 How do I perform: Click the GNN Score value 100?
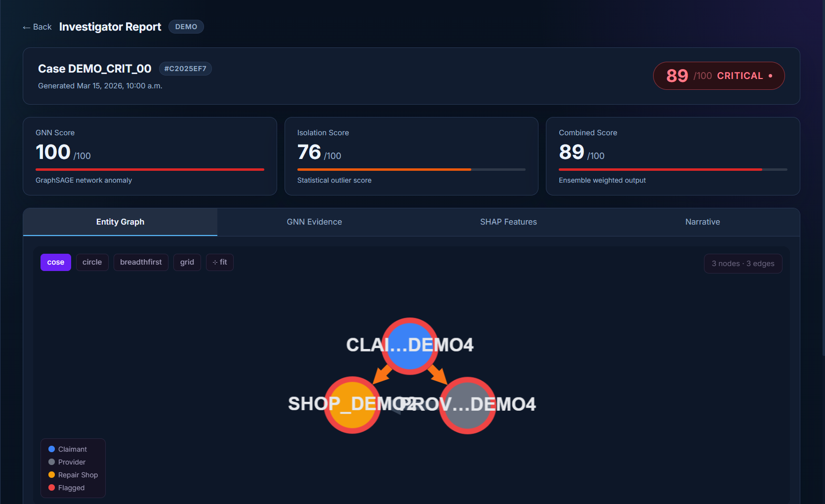pos(53,152)
